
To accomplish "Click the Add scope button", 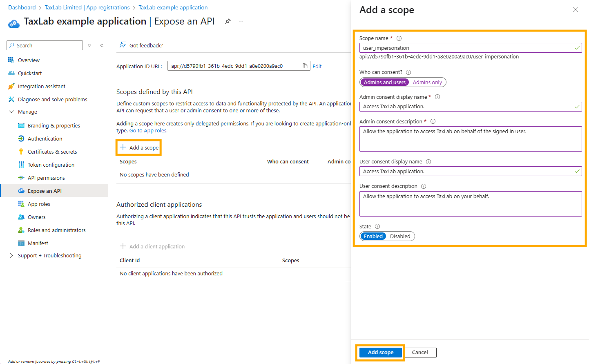I will point(380,352).
